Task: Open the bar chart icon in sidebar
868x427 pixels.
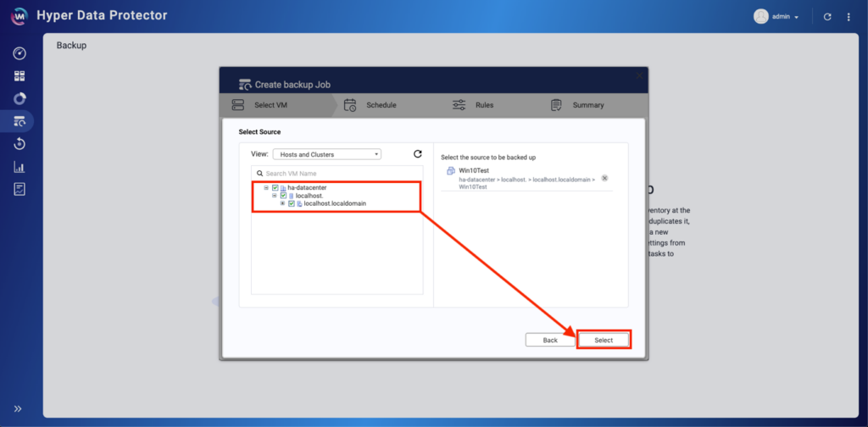Action: [x=19, y=167]
